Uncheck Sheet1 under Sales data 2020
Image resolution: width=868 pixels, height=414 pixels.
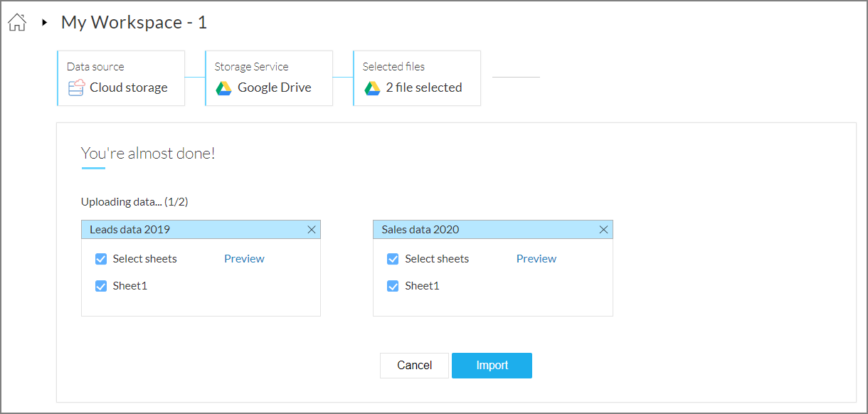coord(393,286)
